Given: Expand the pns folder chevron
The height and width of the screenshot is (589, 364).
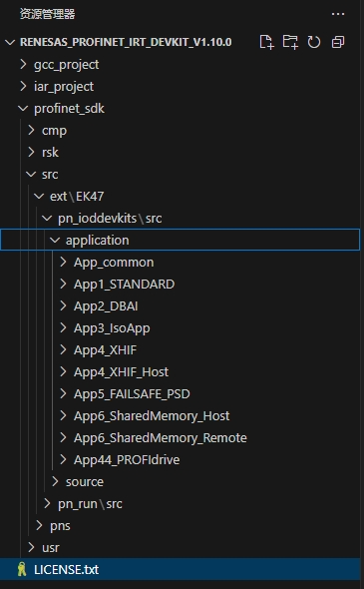Looking at the screenshot, I should (39, 525).
